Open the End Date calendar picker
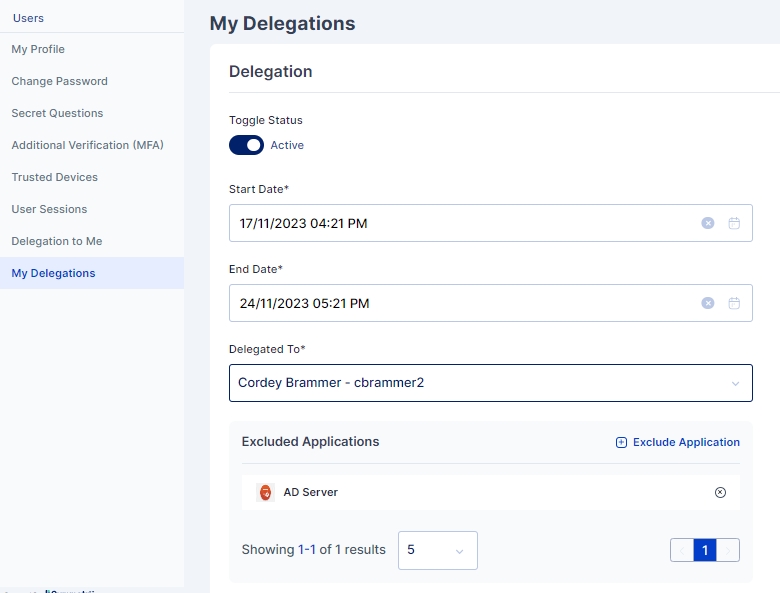 click(x=734, y=303)
